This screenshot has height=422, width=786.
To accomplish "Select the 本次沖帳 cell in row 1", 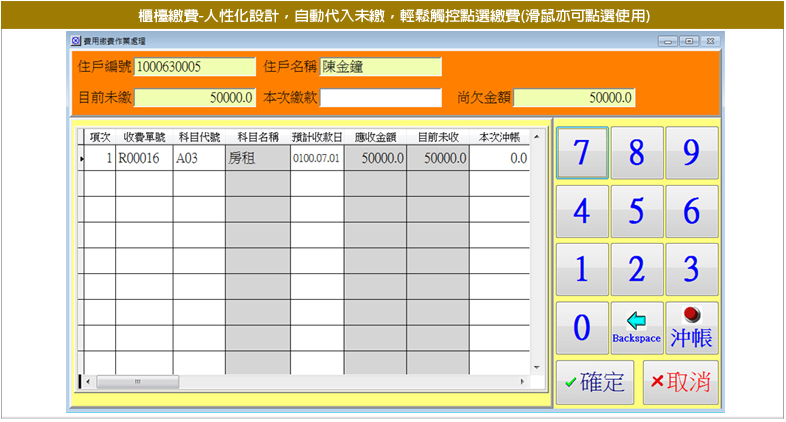I will pos(500,158).
